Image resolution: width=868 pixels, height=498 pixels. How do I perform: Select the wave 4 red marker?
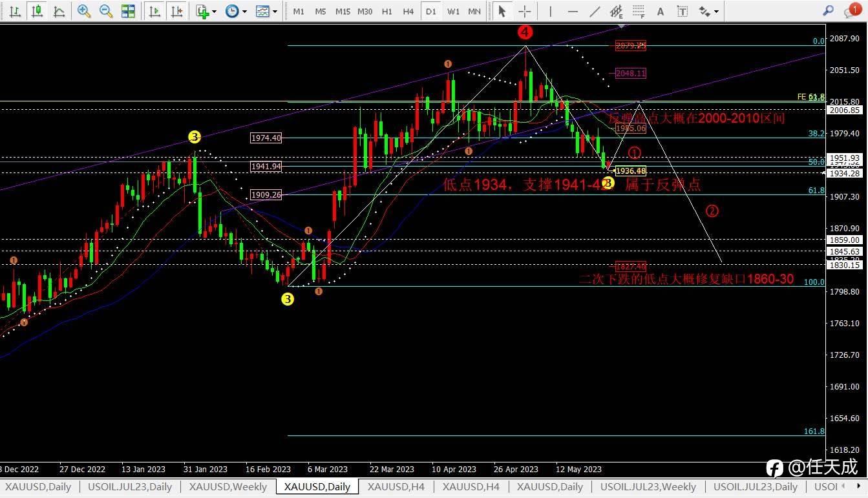tap(525, 32)
